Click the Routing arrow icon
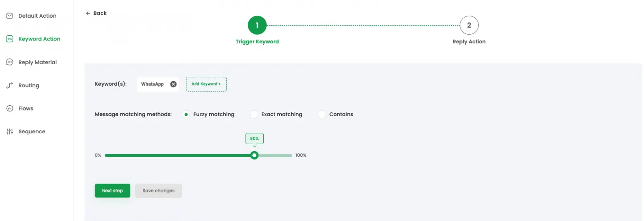Viewport: 644px width, 221px height. 10,86
